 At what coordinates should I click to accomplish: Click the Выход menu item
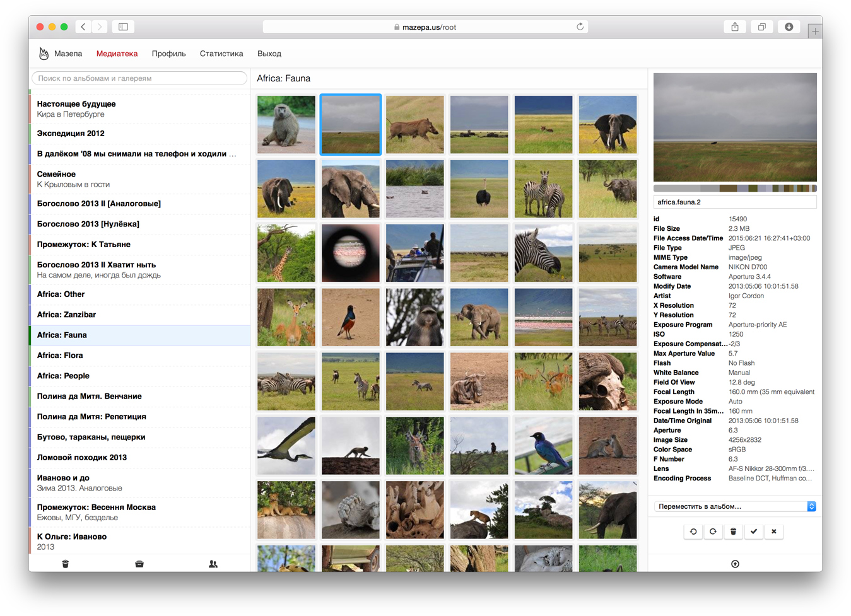pos(269,54)
